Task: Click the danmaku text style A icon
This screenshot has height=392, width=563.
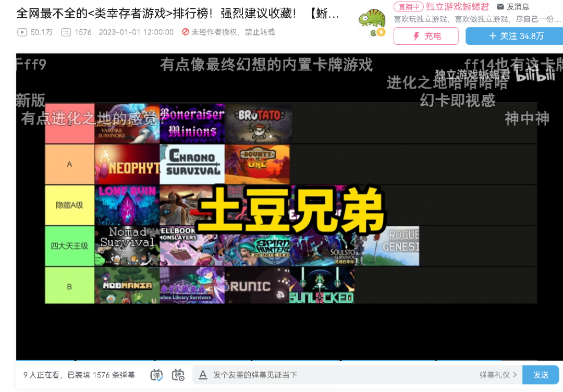Action: (x=203, y=375)
